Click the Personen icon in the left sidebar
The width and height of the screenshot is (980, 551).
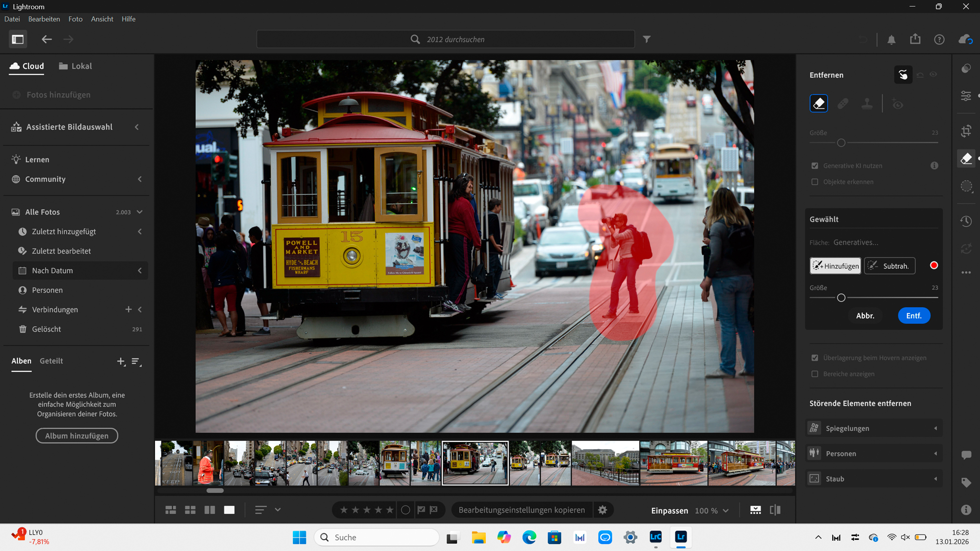pyautogui.click(x=23, y=290)
